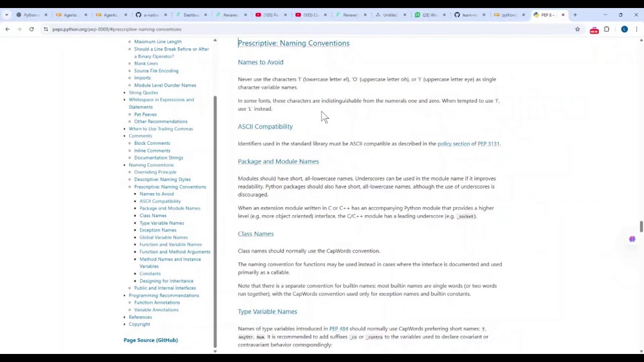Open the Extensions puzzle-piece menu
This screenshot has height=362, width=644.
[x=607, y=29]
